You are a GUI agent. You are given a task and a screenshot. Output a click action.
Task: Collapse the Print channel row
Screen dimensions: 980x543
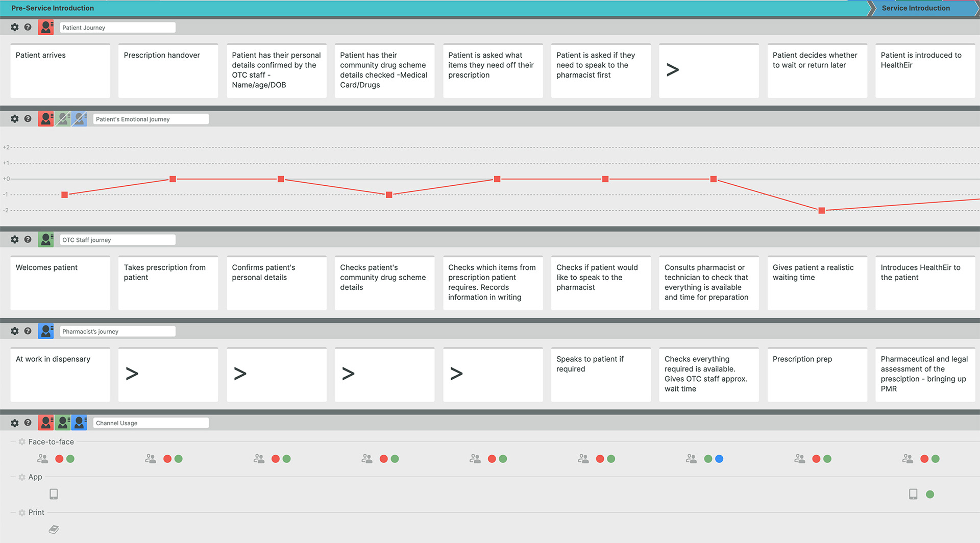(x=13, y=512)
